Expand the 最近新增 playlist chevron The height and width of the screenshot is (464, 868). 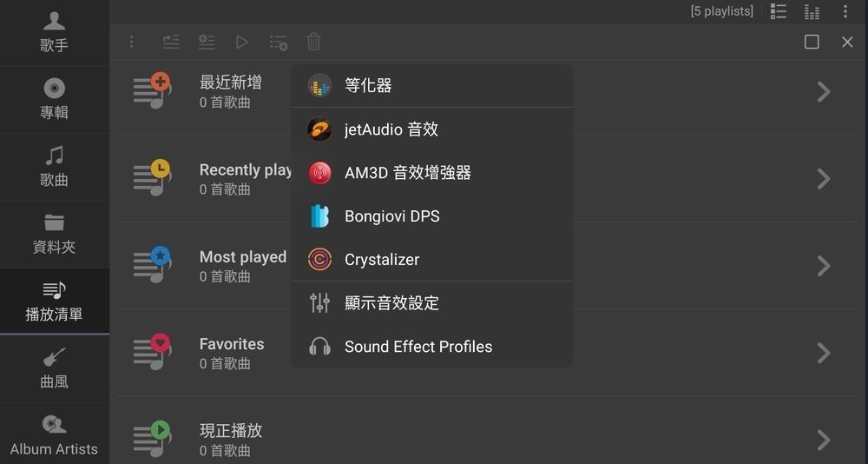824,91
